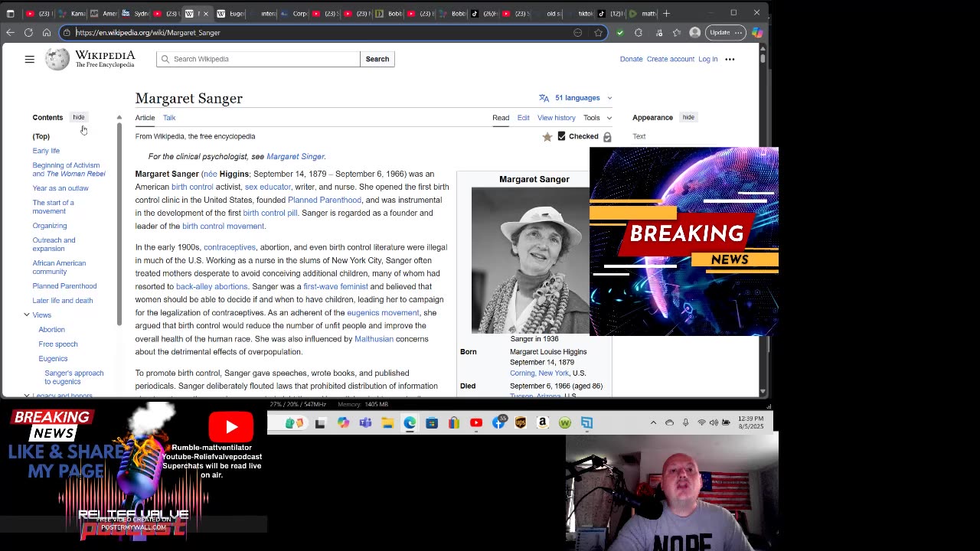Click the Margaret Sanger portrait photo

coord(531,260)
